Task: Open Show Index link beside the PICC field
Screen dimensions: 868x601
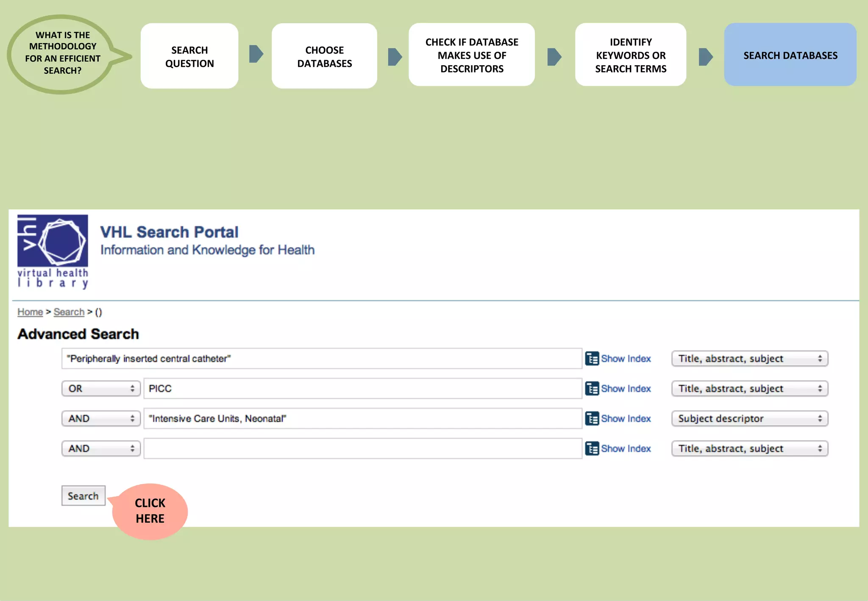Action: tap(626, 389)
